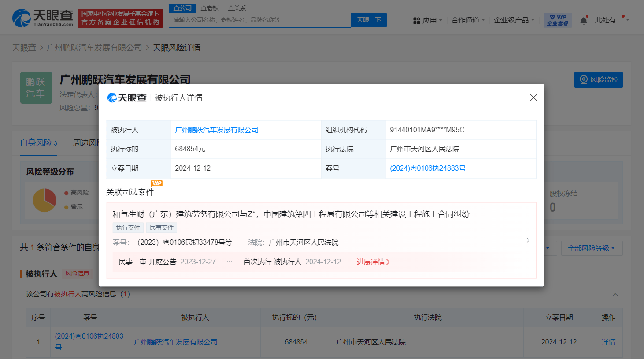Click the 风险监控 button

599,80
